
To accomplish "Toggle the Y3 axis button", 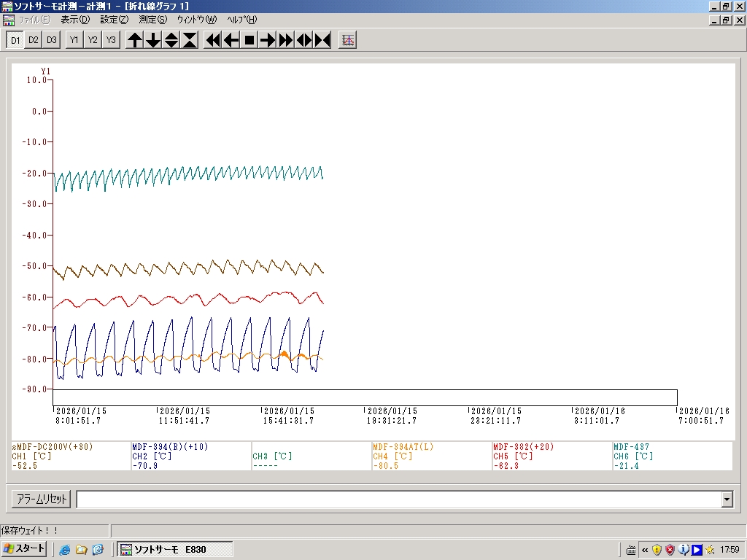I will point(110,40).
